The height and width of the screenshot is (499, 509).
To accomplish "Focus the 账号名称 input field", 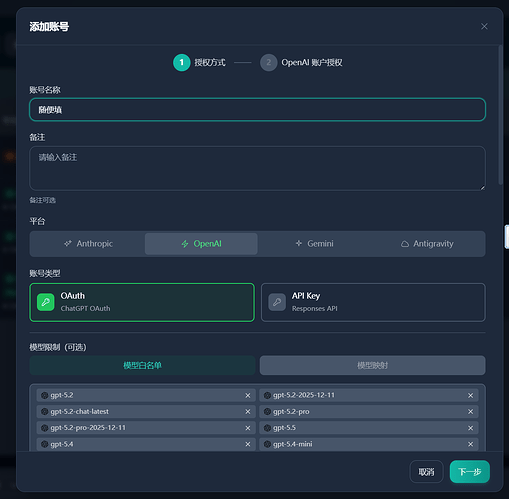I will click(x=257, y=110).
